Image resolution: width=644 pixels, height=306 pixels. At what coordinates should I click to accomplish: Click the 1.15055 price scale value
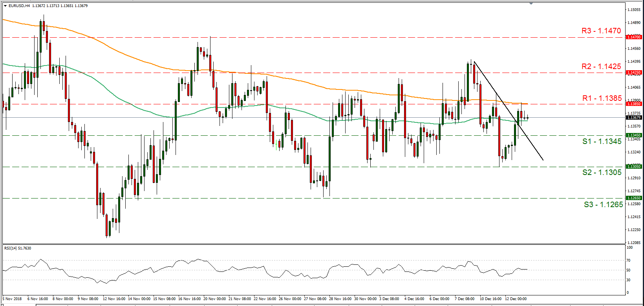coord(634,10)
